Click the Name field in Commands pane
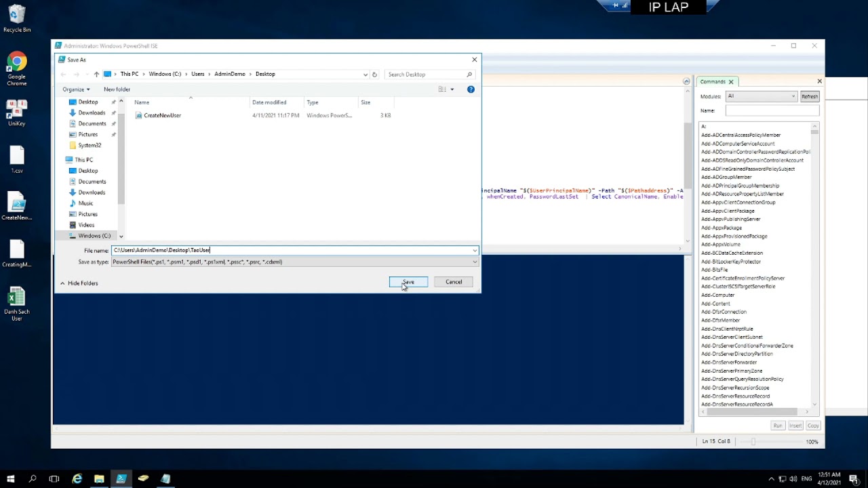The width and height of the screenshot is (868, 488). 772,110
